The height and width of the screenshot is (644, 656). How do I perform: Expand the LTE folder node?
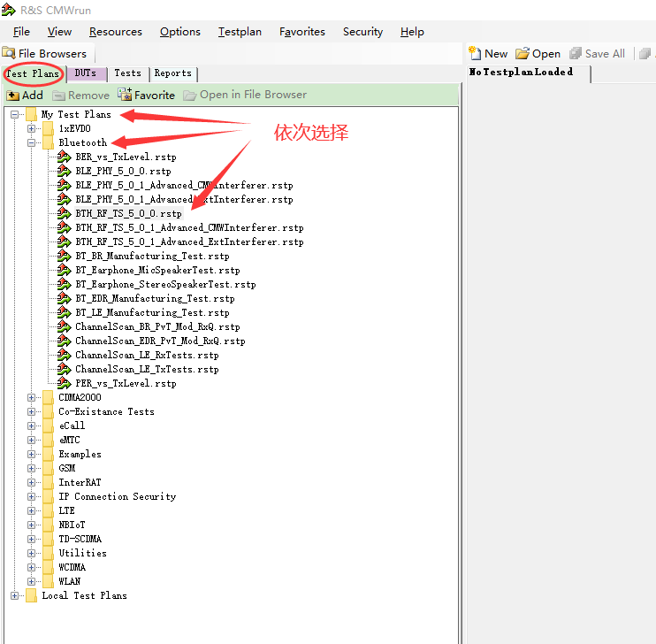click(x=31, y=510)
